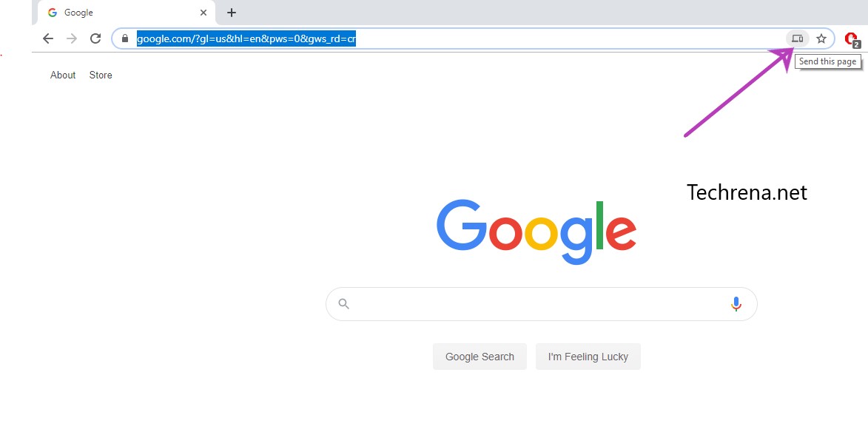This screenshot has width=868, height=435.
Task: Open the red extension icon with badge
Action: coord(852,39)
